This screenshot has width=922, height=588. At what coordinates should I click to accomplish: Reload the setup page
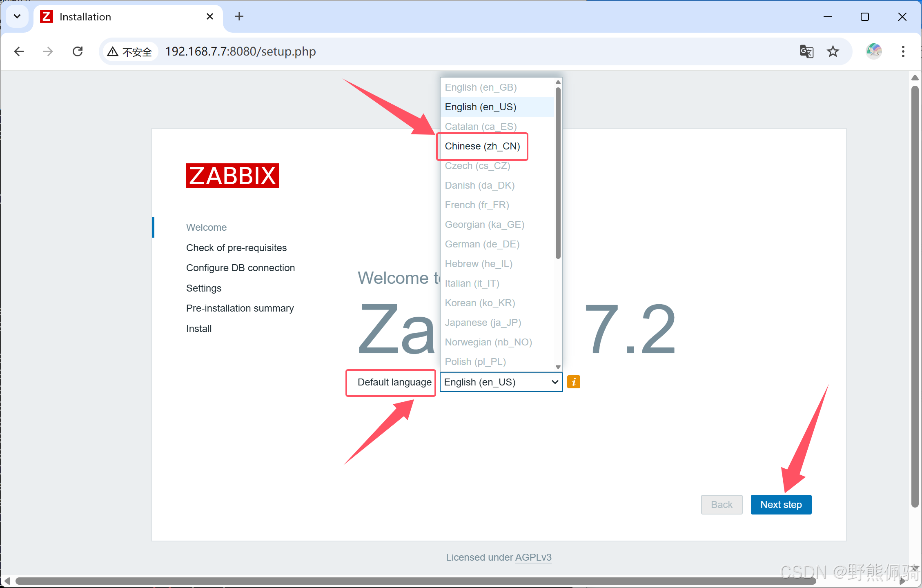[x=78, y=51]
